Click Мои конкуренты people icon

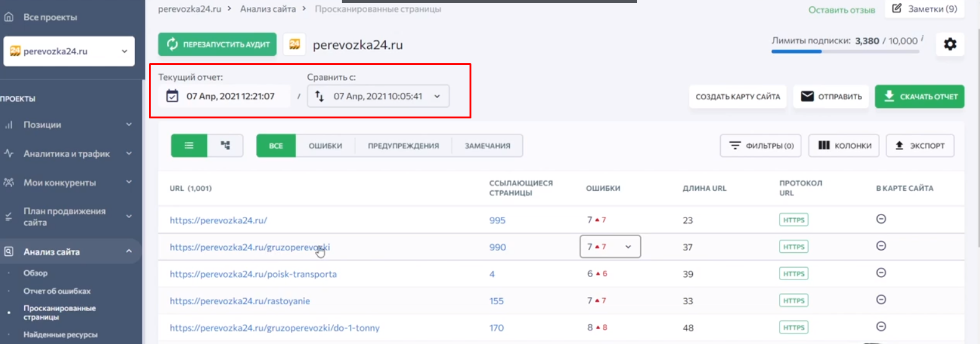click(9, 182)
